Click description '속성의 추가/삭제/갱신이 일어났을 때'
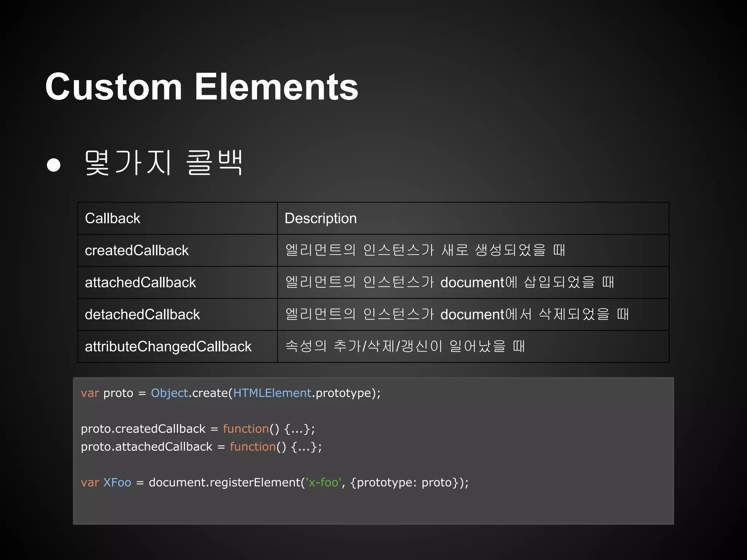Screen dimensions: 747x560 coord(405,346)
